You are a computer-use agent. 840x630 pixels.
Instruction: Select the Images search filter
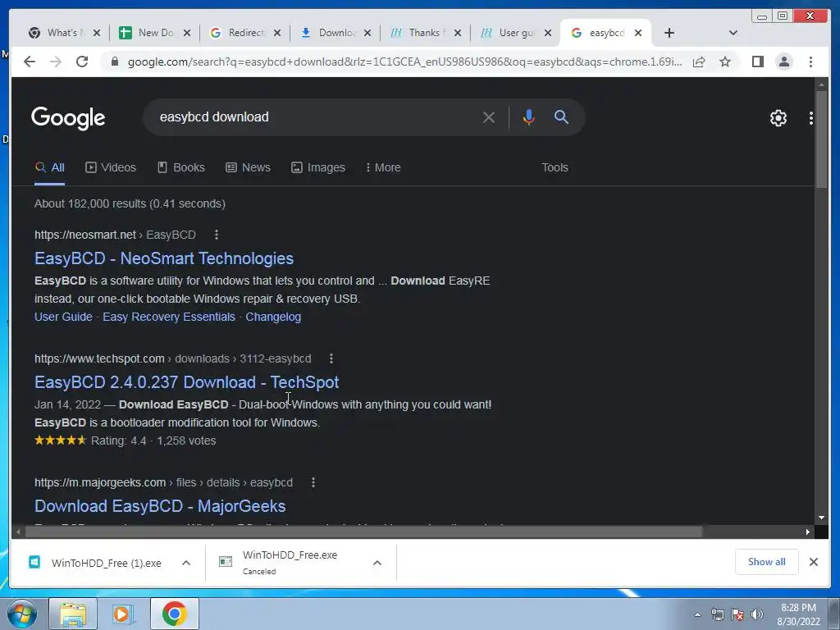click(x=318, y=167)
